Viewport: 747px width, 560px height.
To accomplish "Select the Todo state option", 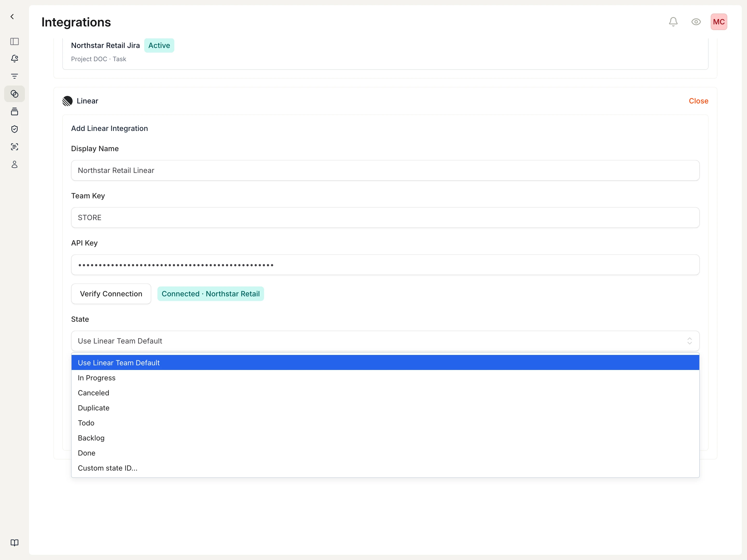I will pos(385,423).
